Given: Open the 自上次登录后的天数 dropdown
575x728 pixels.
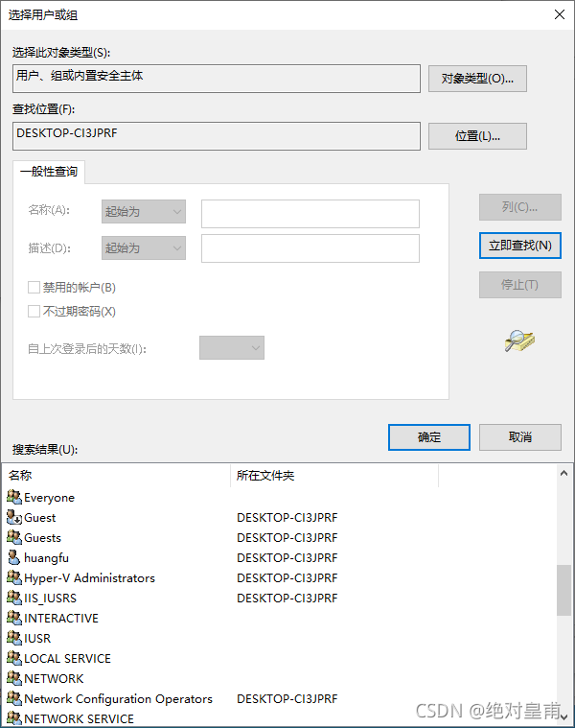Looking at the screenshot, I should (232, 348).
